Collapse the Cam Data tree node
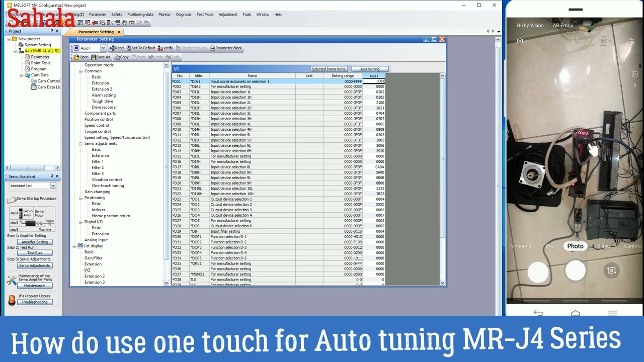This screenshot has width=644, height=362. (22, 75)
